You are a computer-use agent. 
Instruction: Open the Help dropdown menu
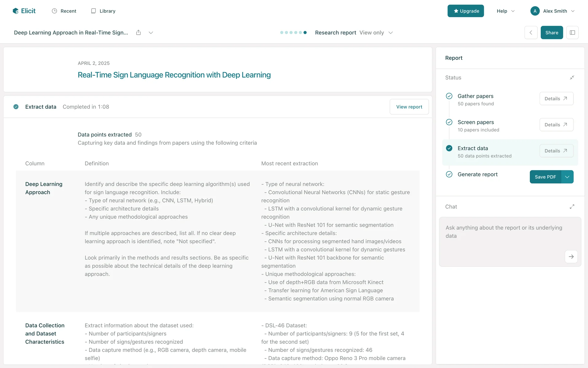[x=505, y=11]
